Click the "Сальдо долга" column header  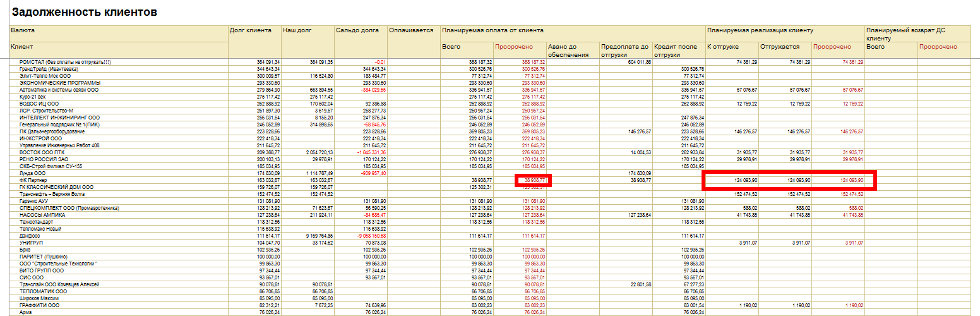[x=353, y=30]
